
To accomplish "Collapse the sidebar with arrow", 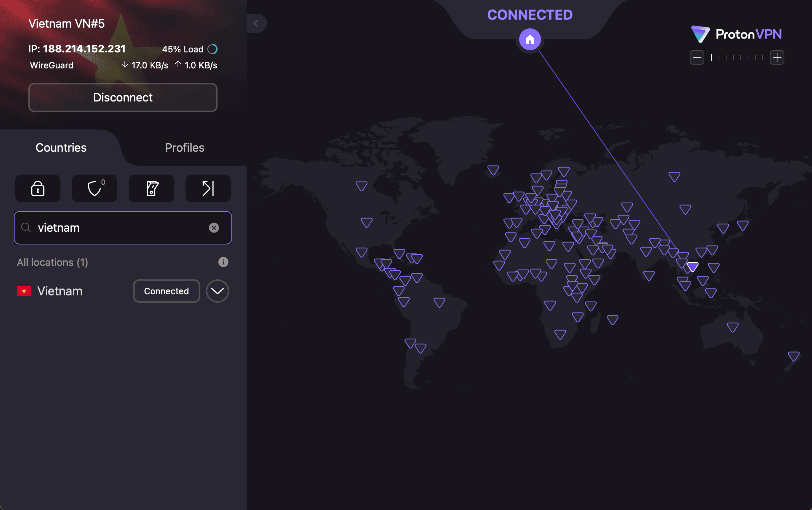I will (256, 23).
